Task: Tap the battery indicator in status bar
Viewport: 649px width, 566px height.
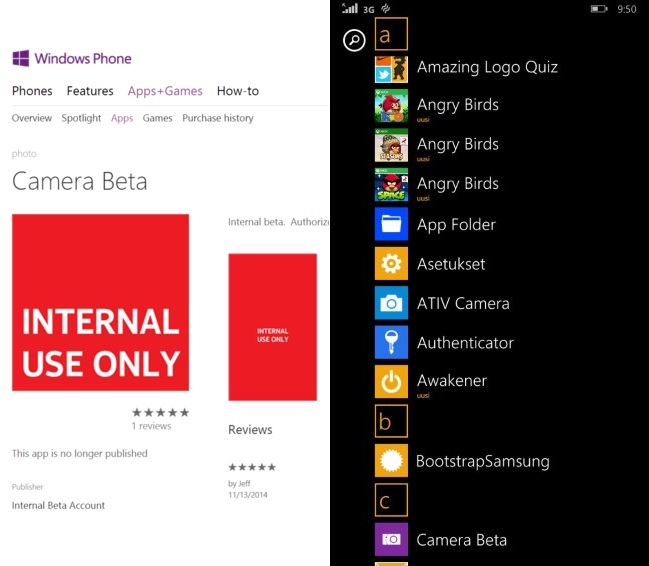Action: [x=599, y=9]
